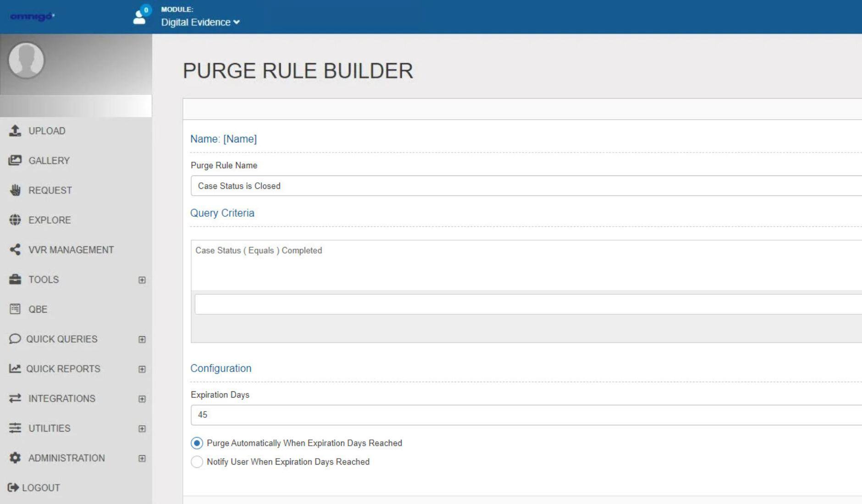
Task: Click the Purge Rule Builder page title
Action: 298,71
